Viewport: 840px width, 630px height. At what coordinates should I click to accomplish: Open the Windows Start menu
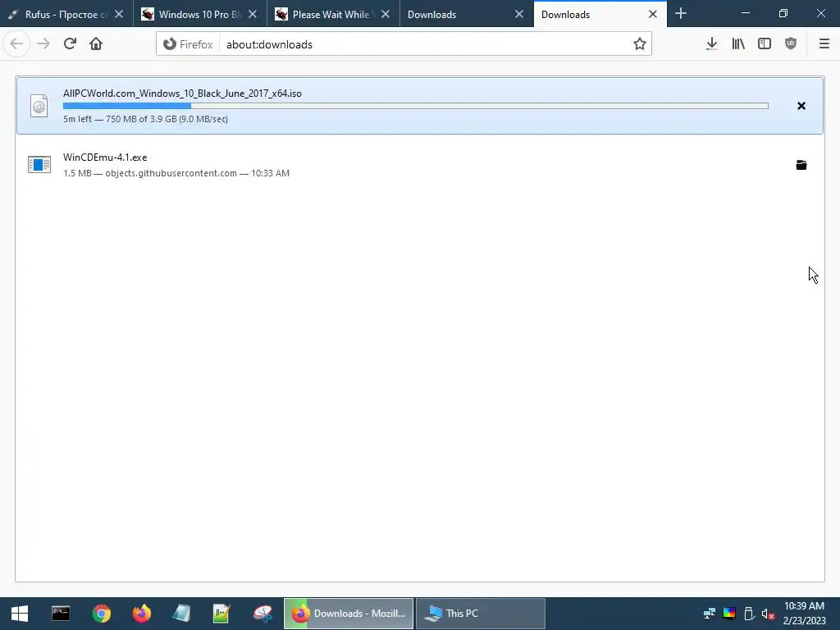click(20, 614)
